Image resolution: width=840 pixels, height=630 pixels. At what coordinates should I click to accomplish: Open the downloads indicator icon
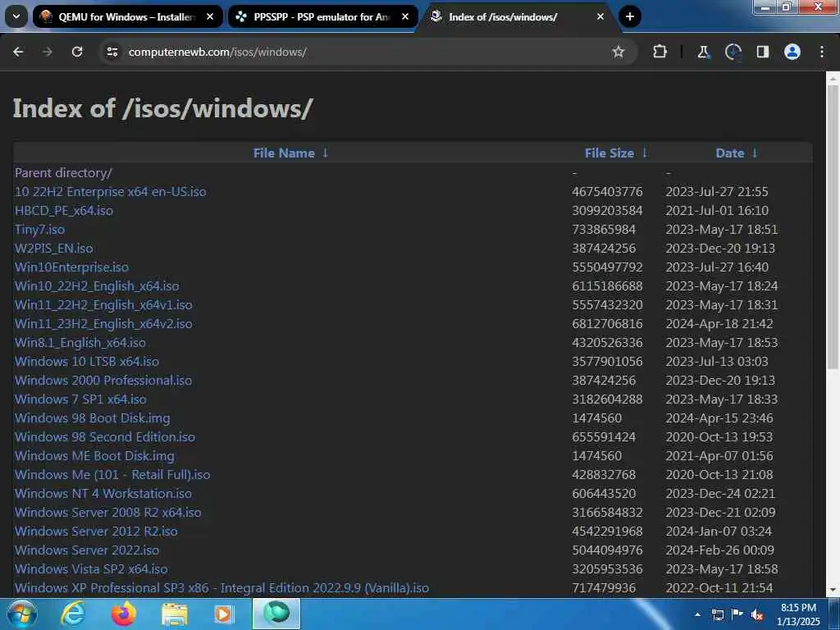[x=733, y=52]
